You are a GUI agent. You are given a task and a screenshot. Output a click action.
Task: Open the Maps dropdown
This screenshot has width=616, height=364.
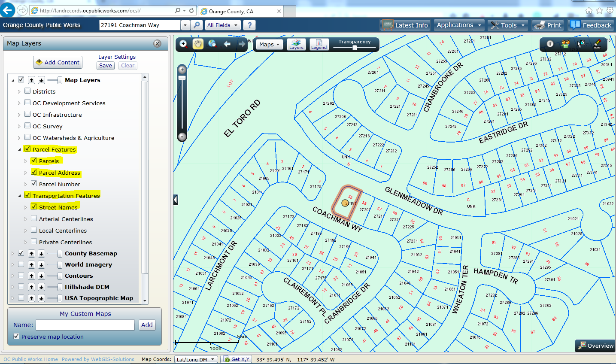point(269,44)
